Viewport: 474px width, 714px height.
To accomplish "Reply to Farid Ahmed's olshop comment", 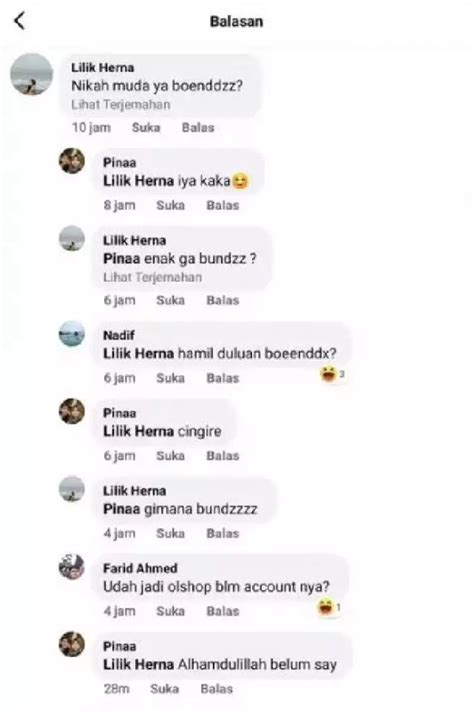I will (x=223, y=611).
